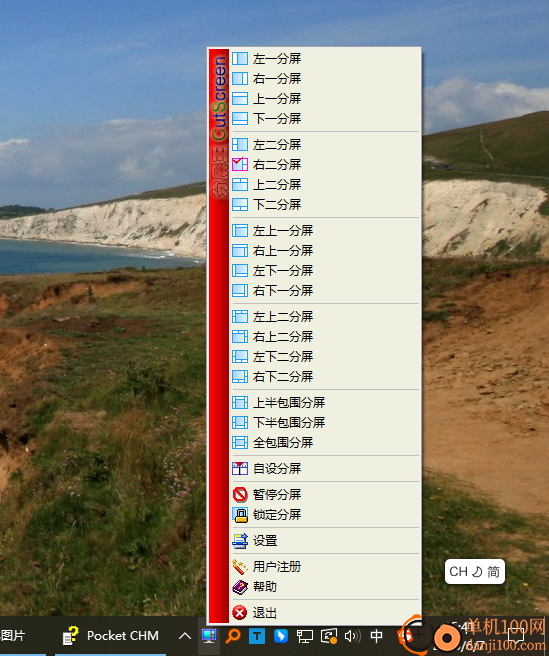Click the red 退出 exit icon

pos(240,613)
